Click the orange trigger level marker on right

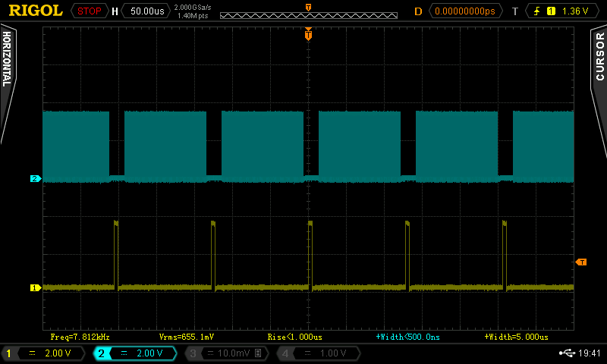581,262
